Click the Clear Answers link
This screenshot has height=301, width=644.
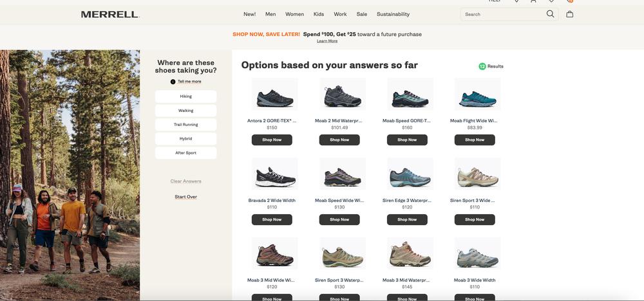[185, 181]
